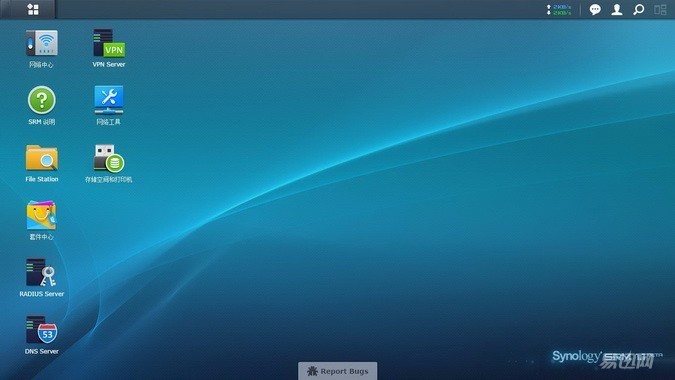Click the Report Bugs button
The height and width of the screenshot is (380, 675).
[338, 371]
